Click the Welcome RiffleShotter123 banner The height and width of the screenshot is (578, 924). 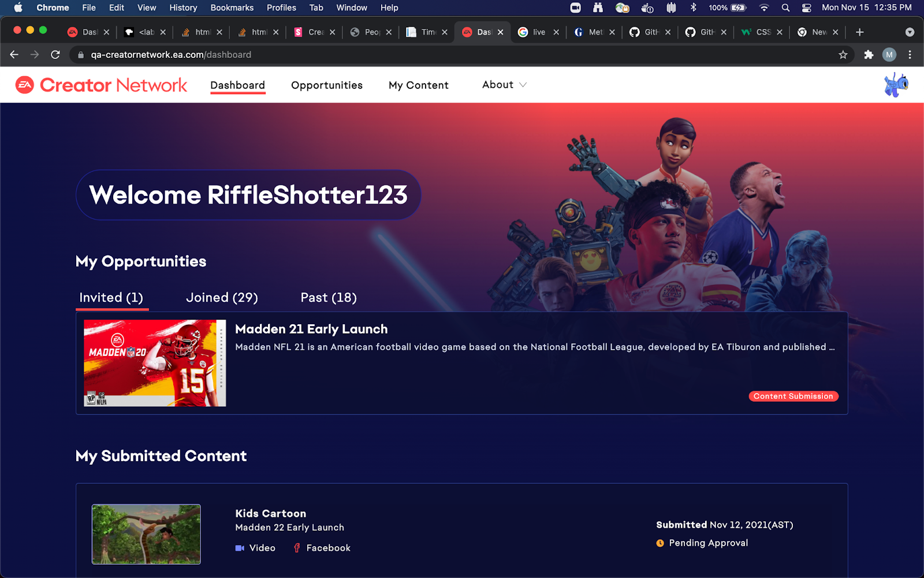click(248, 195)
